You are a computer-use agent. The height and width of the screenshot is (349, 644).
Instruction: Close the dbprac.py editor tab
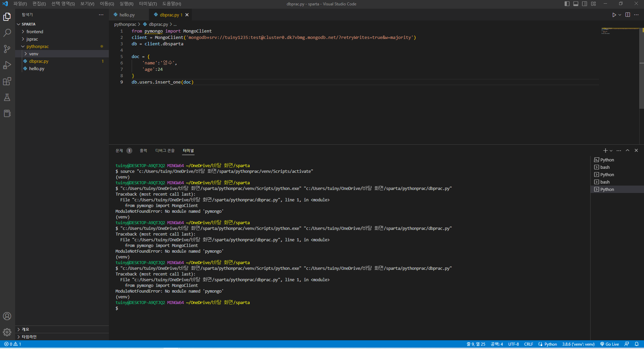[187, 15]
